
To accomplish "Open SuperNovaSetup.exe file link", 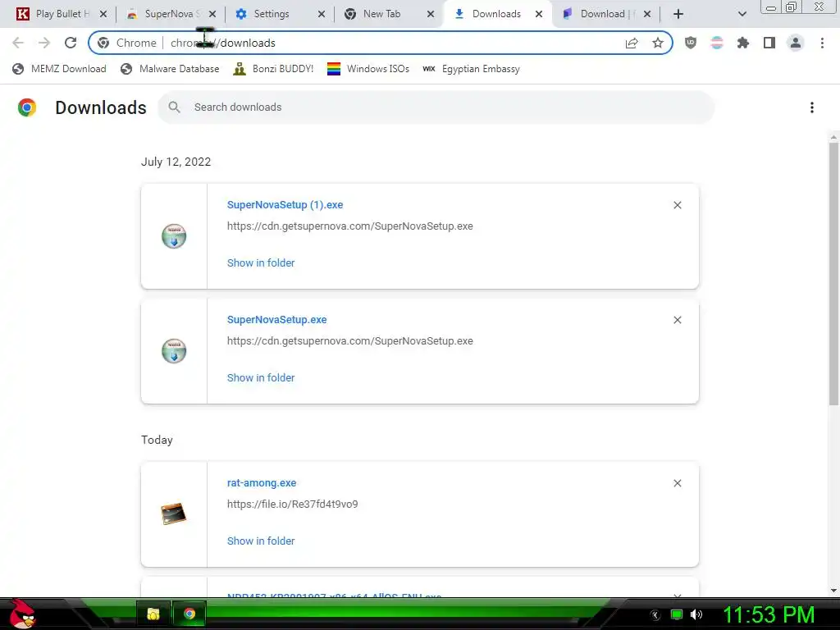I will (276, 320).
